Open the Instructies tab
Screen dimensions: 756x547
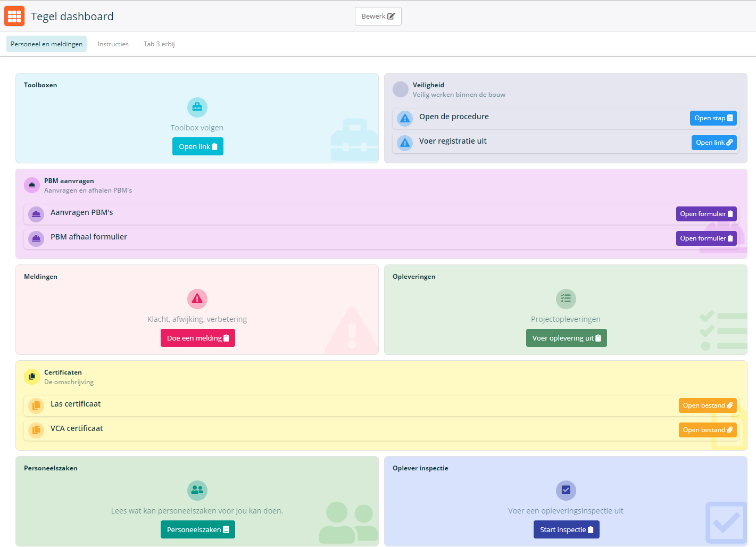pos(113,44)
